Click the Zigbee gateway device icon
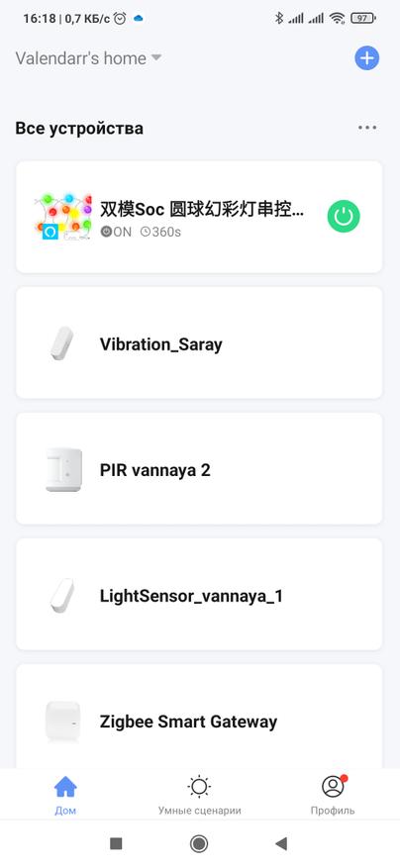 click(62, 722)
